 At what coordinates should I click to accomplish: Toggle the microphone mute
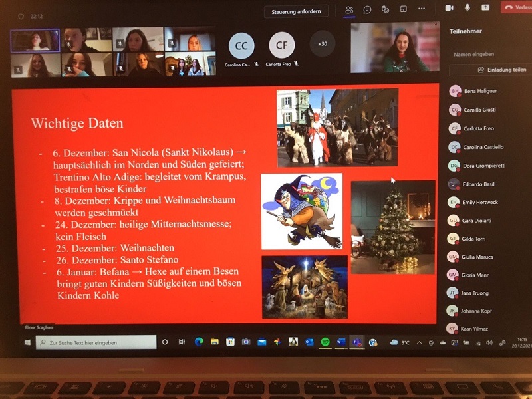pyautogui.click(x=467, y=7)
